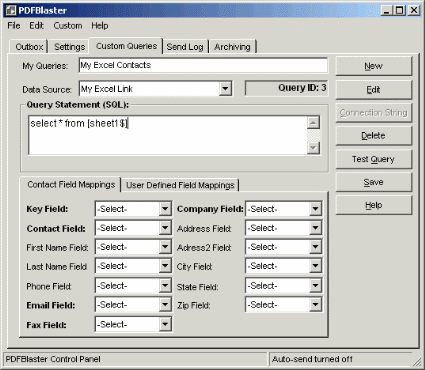Switch to the Send Log tab
Viewport: 425px width, 370px height.
(x=185, y=47)
